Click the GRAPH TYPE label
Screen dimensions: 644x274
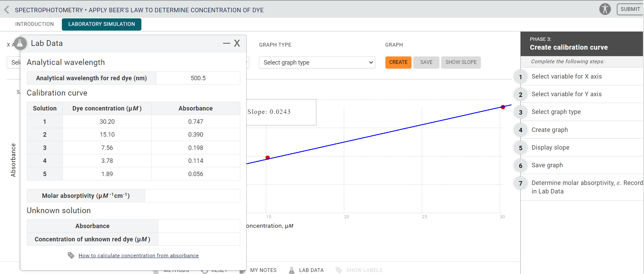pos(275,45)
